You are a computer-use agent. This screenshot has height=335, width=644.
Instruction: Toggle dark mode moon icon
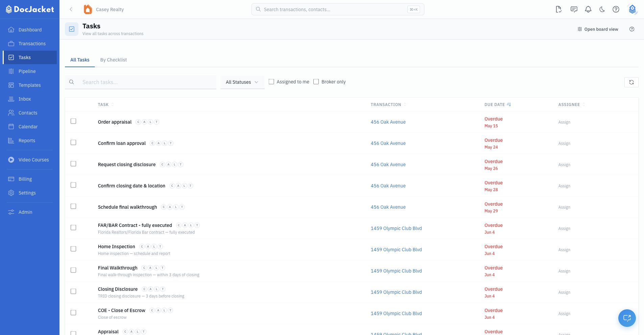[602, 9]
